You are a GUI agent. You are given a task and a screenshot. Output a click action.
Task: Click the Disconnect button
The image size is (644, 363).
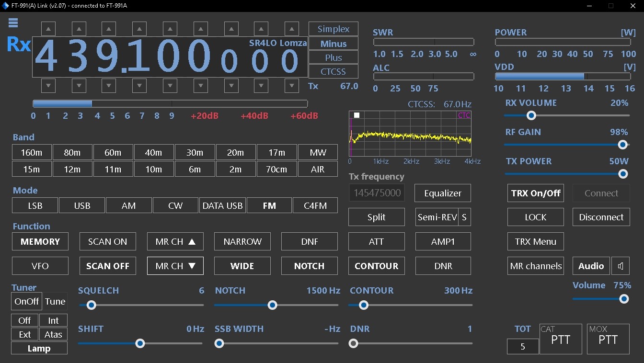601,217
